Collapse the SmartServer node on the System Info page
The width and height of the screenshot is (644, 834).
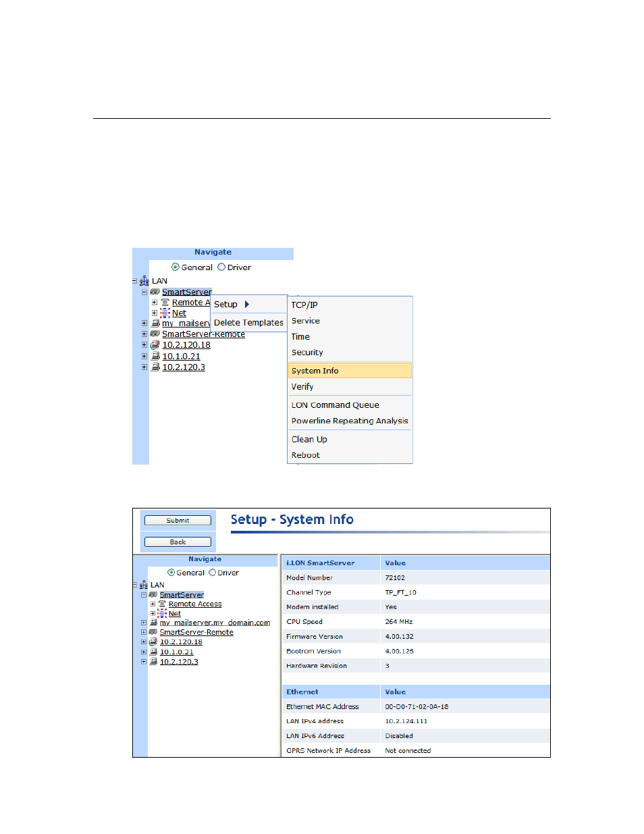(x=144, y=595)
